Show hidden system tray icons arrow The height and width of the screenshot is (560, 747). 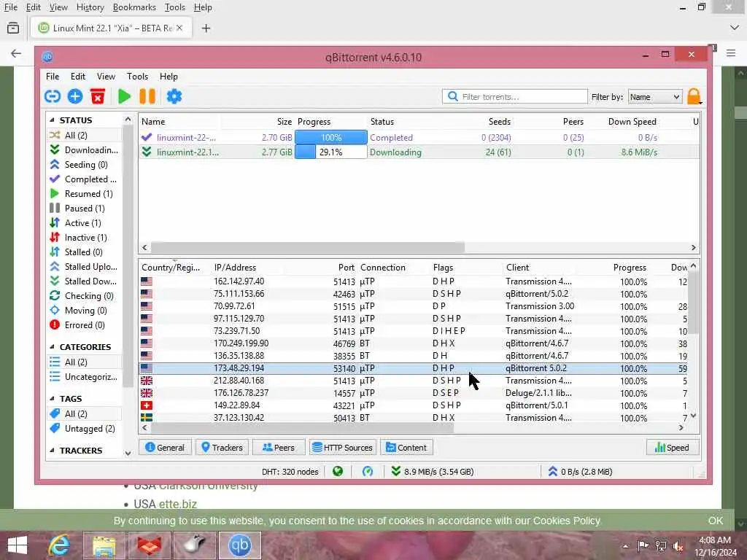[625, 546]
